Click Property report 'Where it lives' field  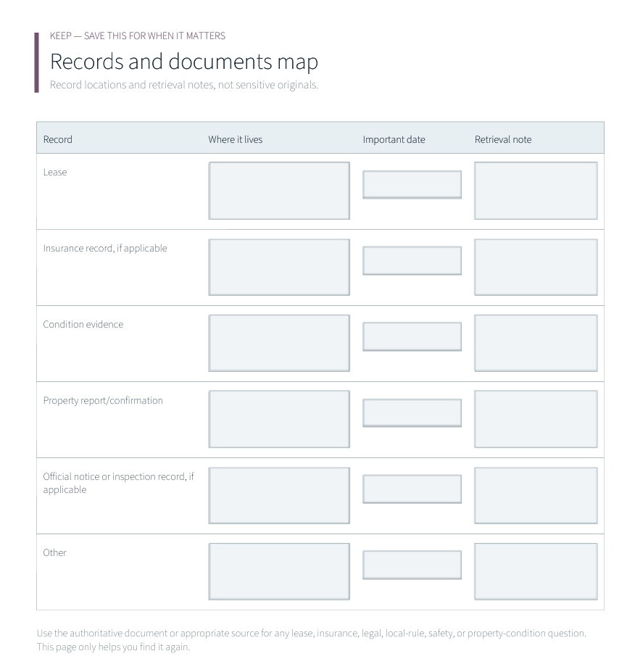coord(279,419)
